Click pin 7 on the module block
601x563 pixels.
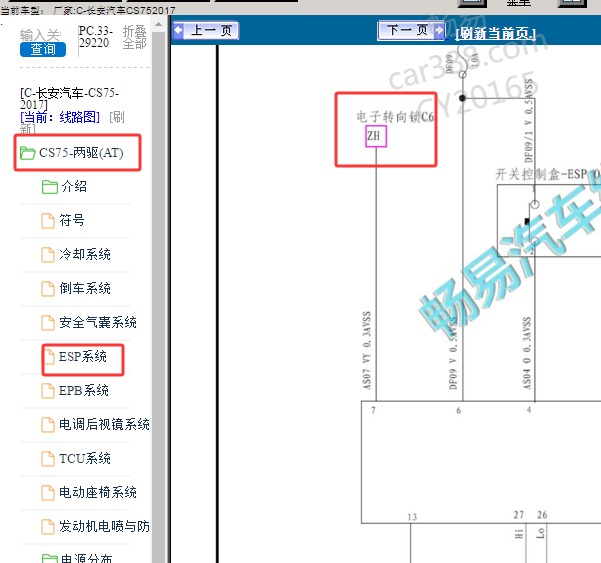click(x=373, y=410)
